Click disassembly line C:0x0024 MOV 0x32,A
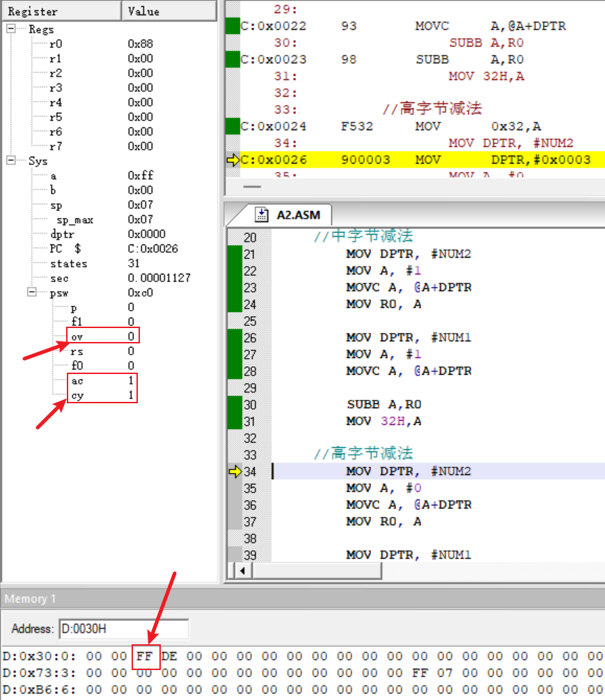The image size is (605, 700). click(x=391, y=126)
